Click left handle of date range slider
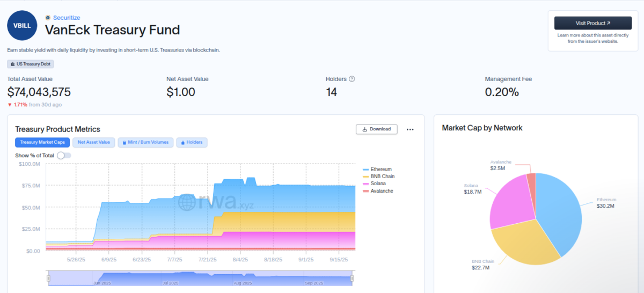The width and height of the screenshot is (644, 293). click(x=48, y=278)
